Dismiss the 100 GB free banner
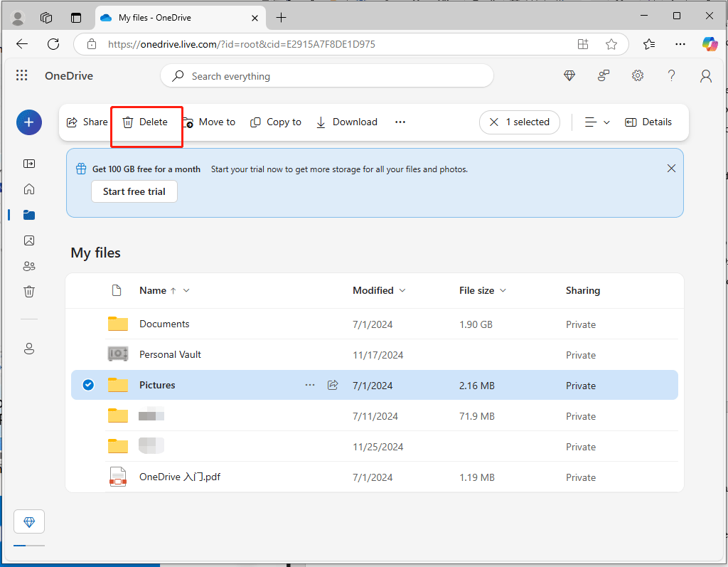The image size is (728, 567). click(x=671, y=168)
